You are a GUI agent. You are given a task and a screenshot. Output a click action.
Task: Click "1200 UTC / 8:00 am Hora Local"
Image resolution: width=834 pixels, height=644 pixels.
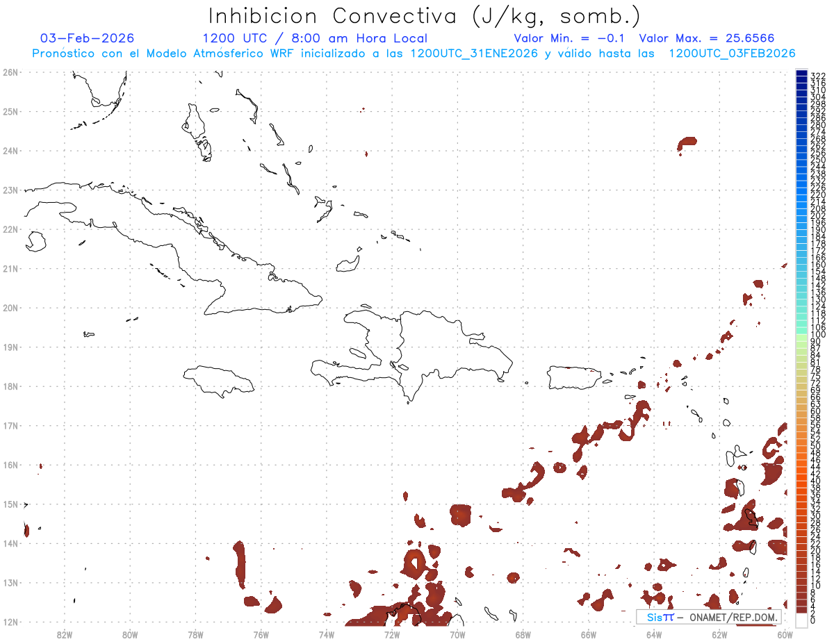point(315,38)
